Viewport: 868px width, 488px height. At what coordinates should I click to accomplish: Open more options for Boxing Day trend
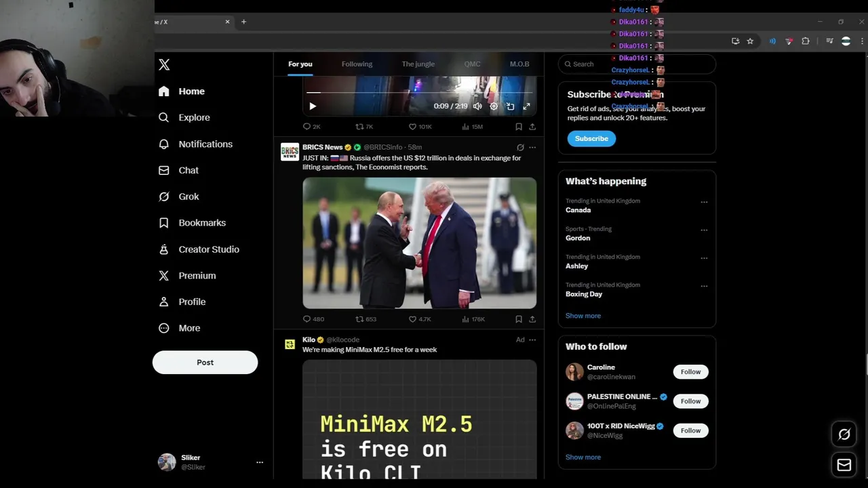click(704, 286)
